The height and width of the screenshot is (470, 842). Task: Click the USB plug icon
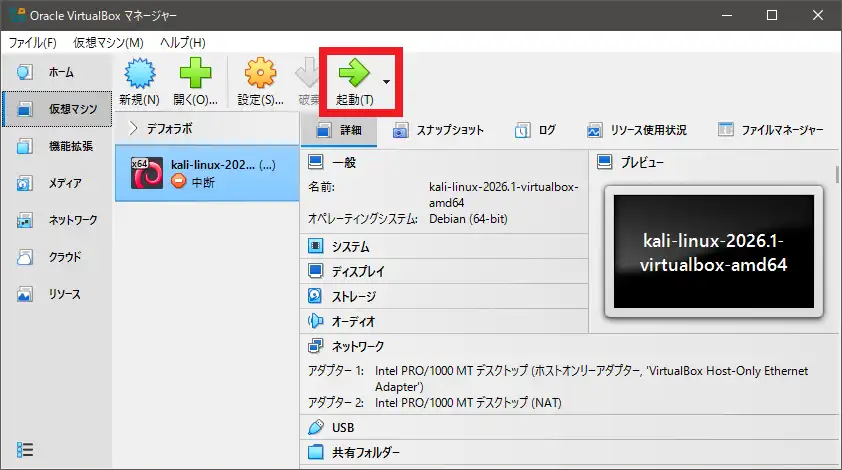(316, 427)
